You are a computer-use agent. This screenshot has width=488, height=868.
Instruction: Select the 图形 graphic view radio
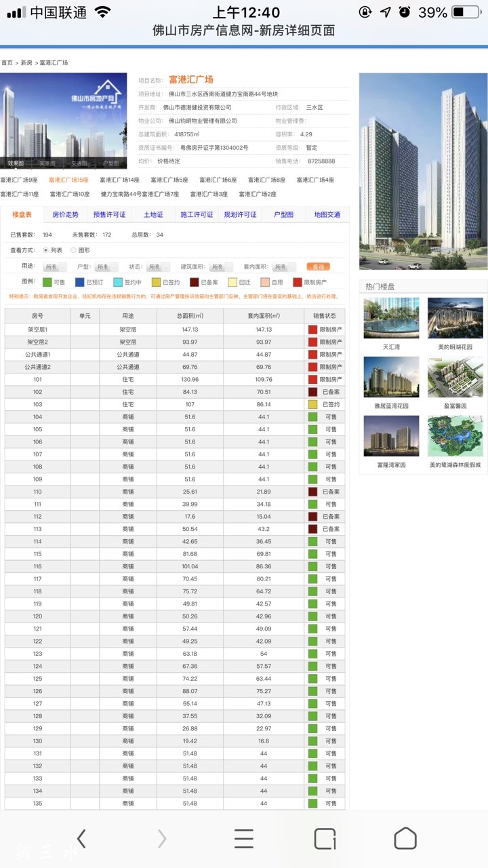[73, 250]
